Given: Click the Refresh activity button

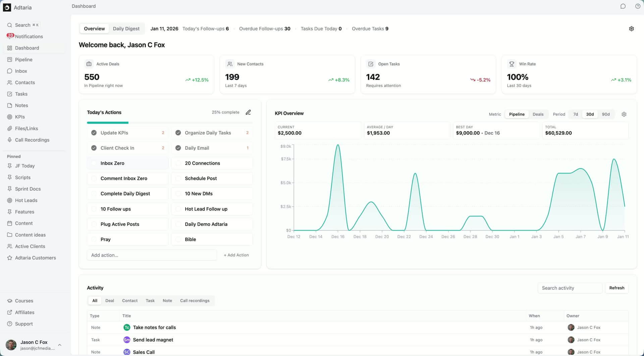Looking at the screenshot, I should coord(616,288).
